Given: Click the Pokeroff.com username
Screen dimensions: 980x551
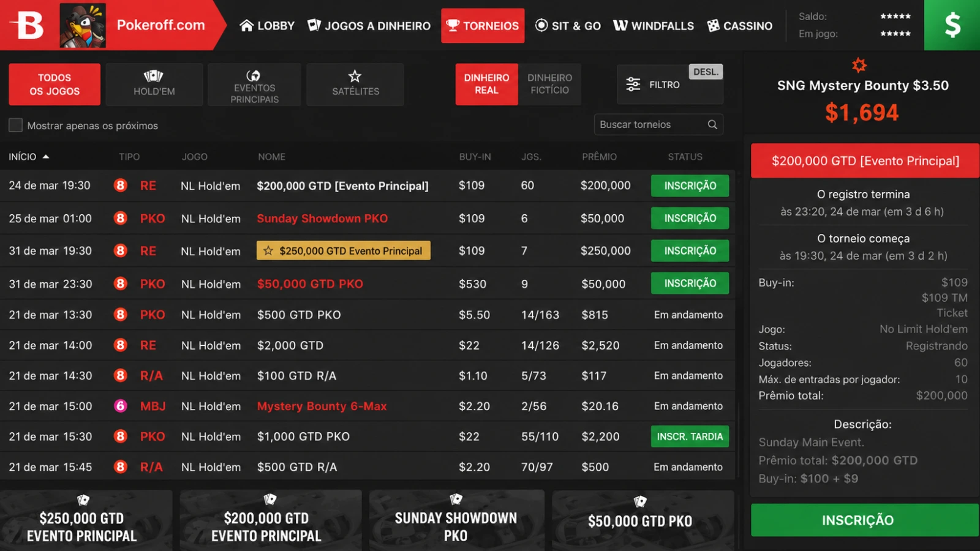Looking at the screenshot, I should (x=160, y=25).
